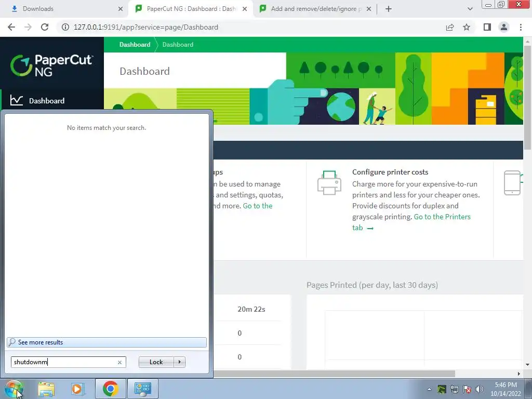Open Chrome's three-dot menu
The height and width of the screenshot is (399, 532).
[x=521, y=27]
